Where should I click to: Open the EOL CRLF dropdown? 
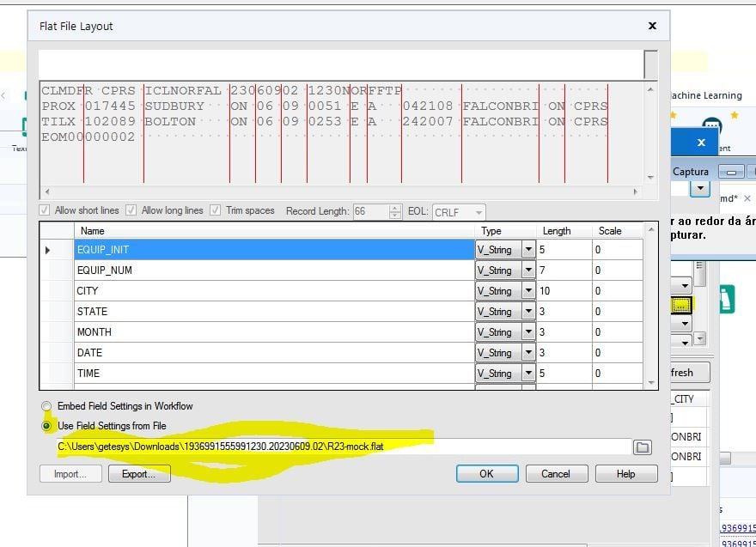point(479,212)
